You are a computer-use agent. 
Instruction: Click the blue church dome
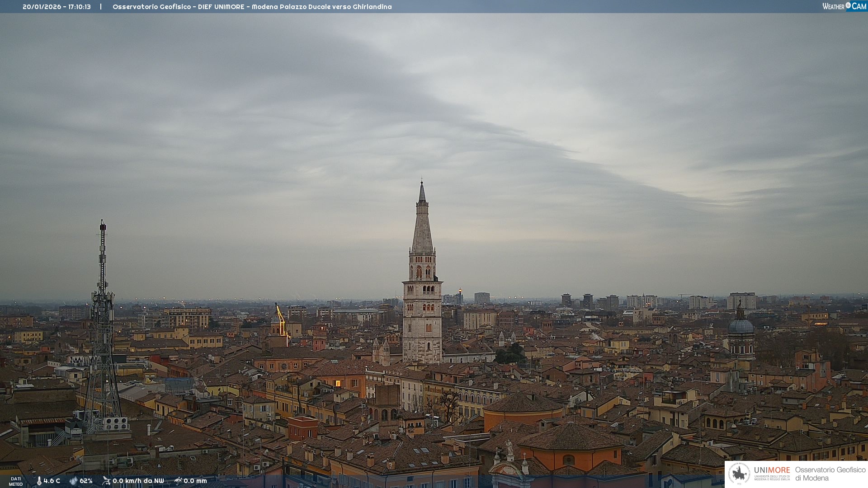click(x=741, y=326)
